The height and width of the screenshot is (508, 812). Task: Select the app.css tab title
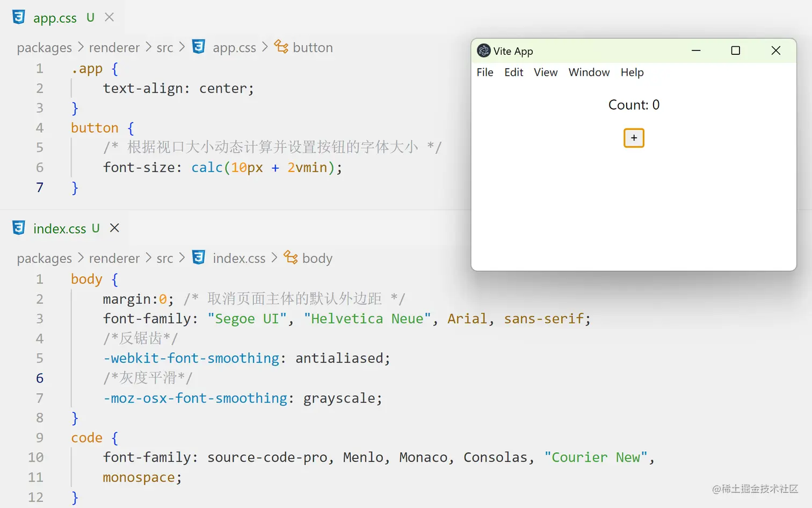pyautogui.click(x=55, y=18)
